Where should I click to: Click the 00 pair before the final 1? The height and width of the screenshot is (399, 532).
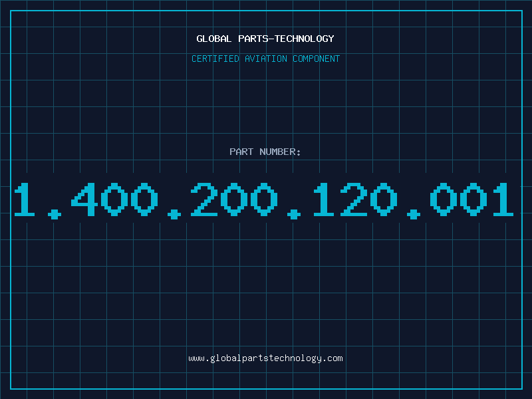[x=459, y=199]
